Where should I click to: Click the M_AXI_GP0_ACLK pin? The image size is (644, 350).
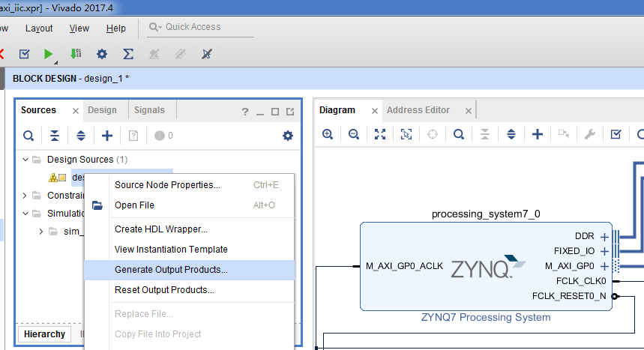pos(405,266)
